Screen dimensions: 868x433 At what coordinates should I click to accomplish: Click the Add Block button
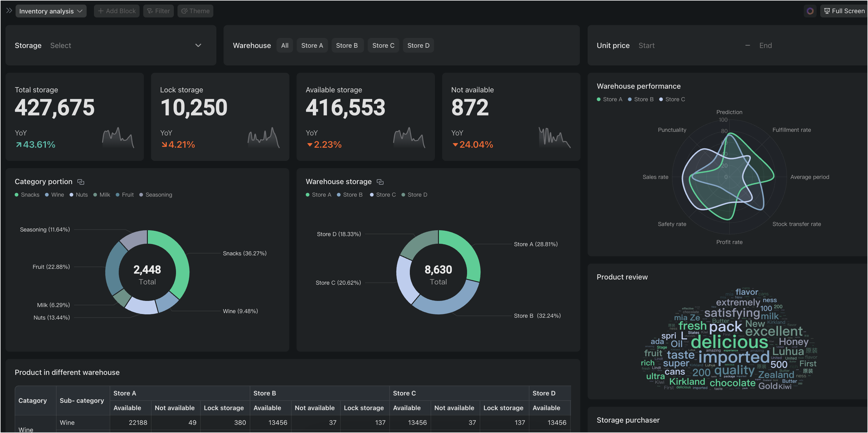coord(117,11)
